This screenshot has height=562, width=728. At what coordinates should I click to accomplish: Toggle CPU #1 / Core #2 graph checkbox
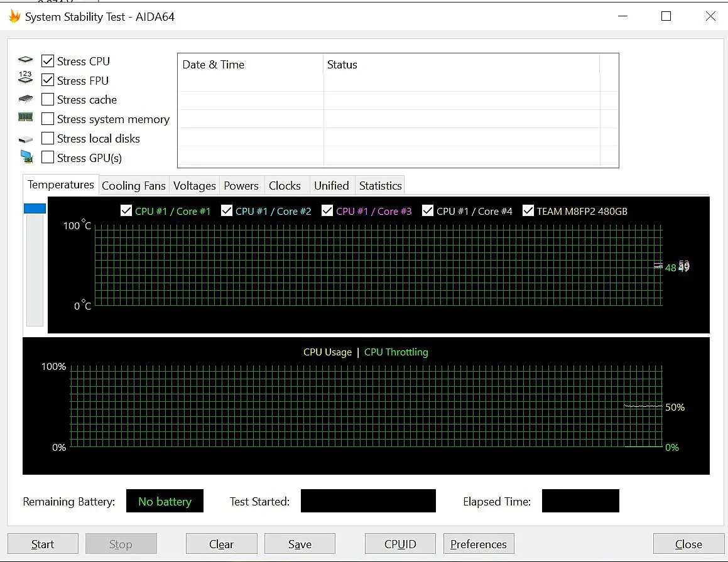pos(227,211)
